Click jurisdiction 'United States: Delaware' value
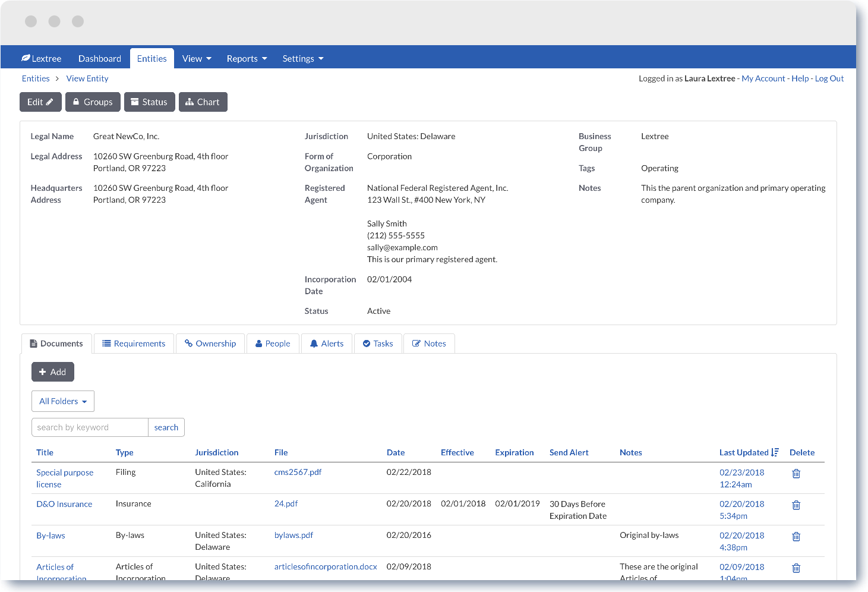Image resolution: width=868 pixels, height=592 pixels. click(x=411, y=136)
